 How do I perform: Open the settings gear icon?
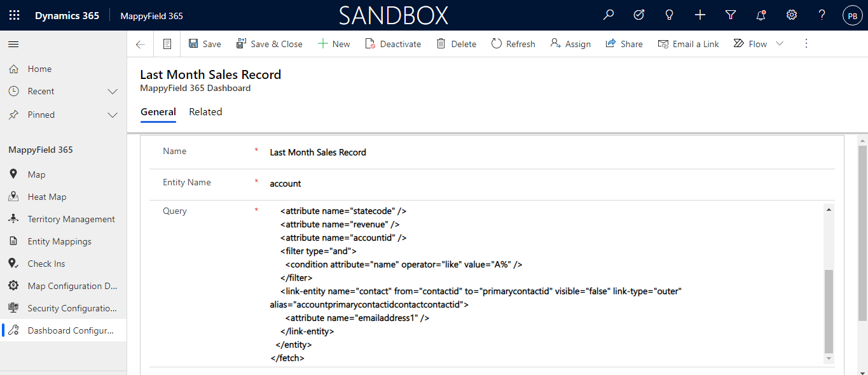(x=792, y=15)
